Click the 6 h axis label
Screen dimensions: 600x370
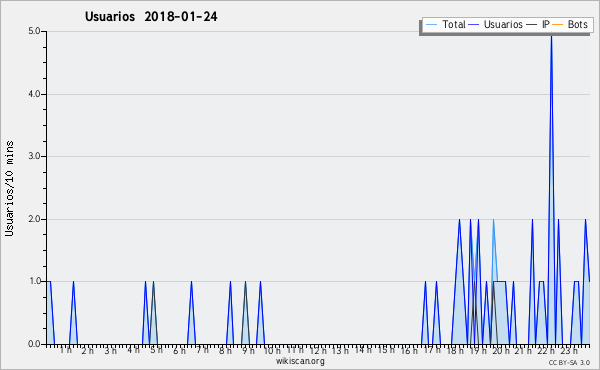[x=179, y=350]
